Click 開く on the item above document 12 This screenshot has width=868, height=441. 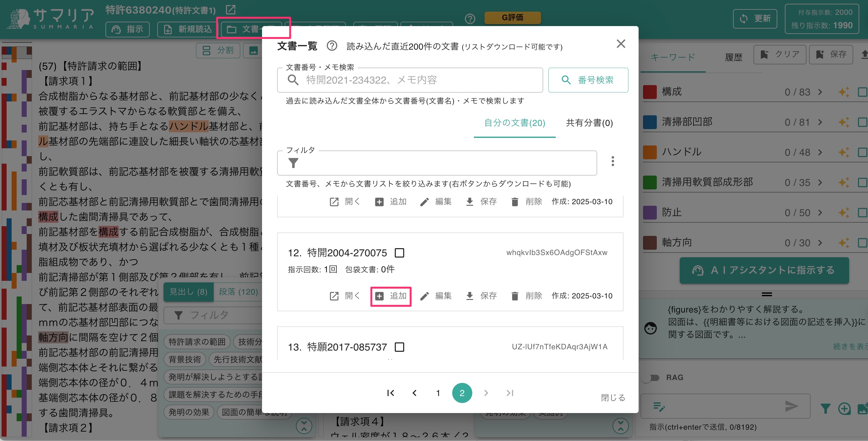pos(345,202)
